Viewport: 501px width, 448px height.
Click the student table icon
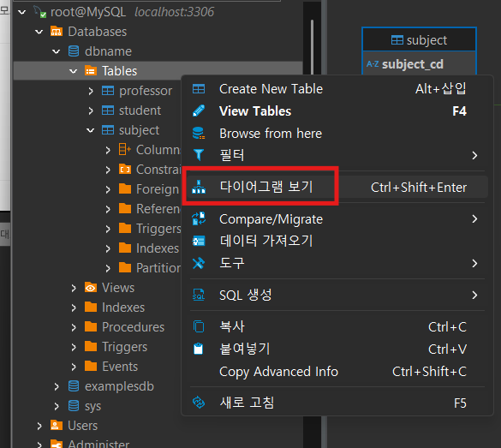point(108,111)
